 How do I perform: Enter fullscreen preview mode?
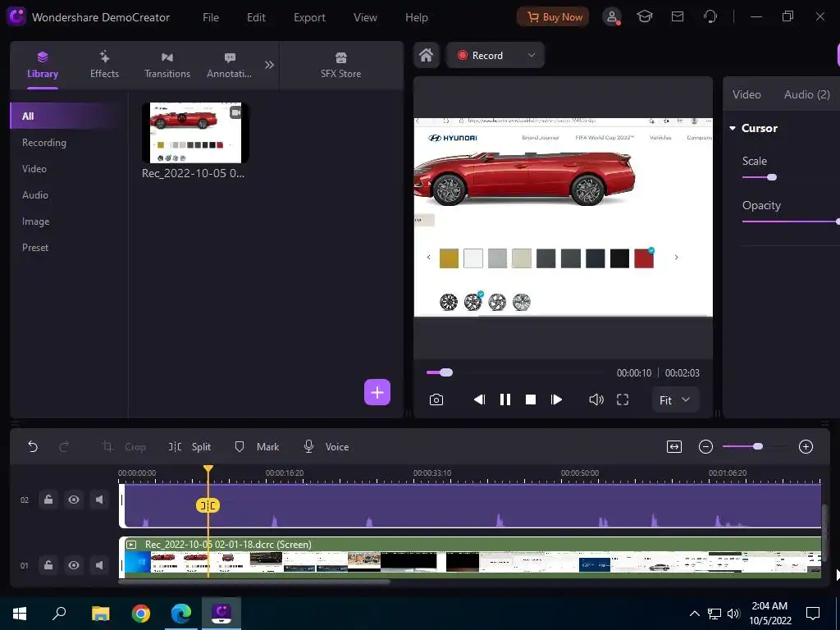623,399
